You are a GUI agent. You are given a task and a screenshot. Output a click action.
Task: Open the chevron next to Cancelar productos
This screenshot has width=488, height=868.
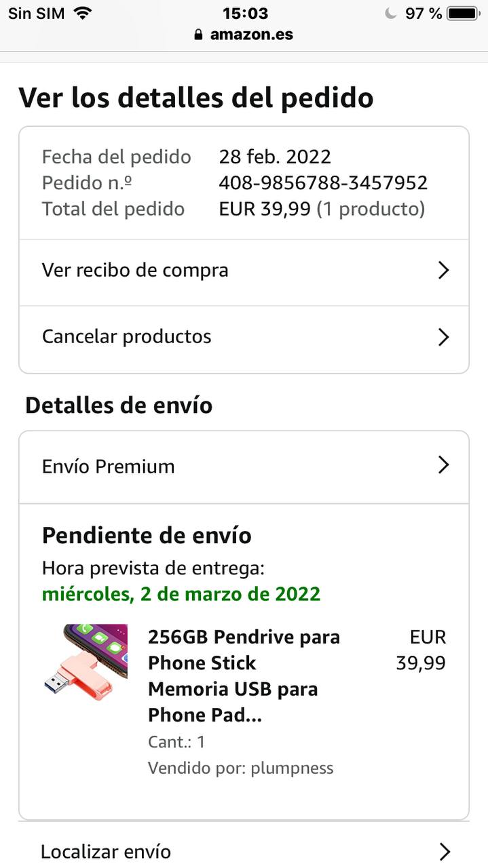pyautogui.click(x=443, y=337)
